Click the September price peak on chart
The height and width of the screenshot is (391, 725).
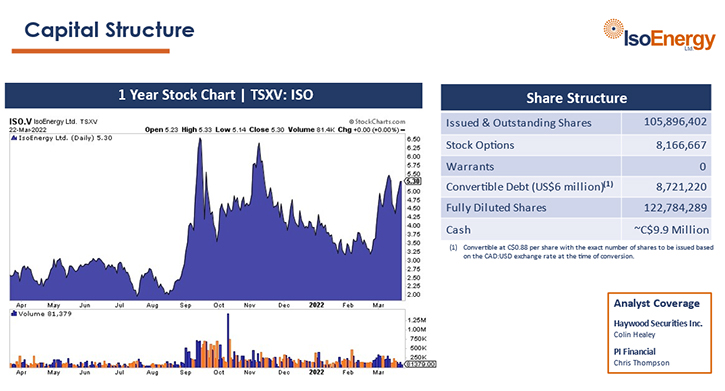click(x=200, y=140)
